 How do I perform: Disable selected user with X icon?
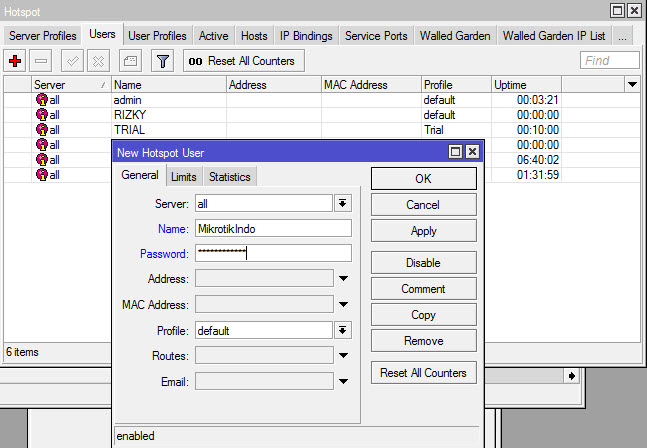[x=98, y=61]
